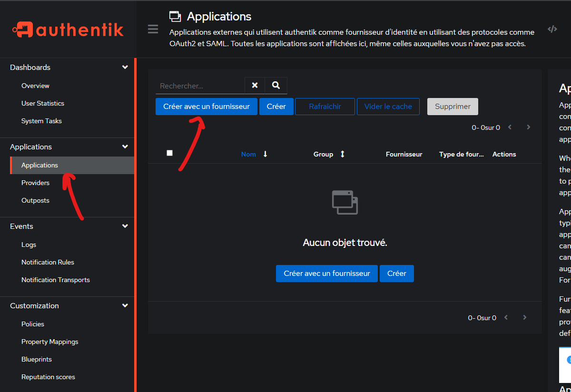Click the Applications page title
Screen dimensions: 571x392
(x=219, y=16)
